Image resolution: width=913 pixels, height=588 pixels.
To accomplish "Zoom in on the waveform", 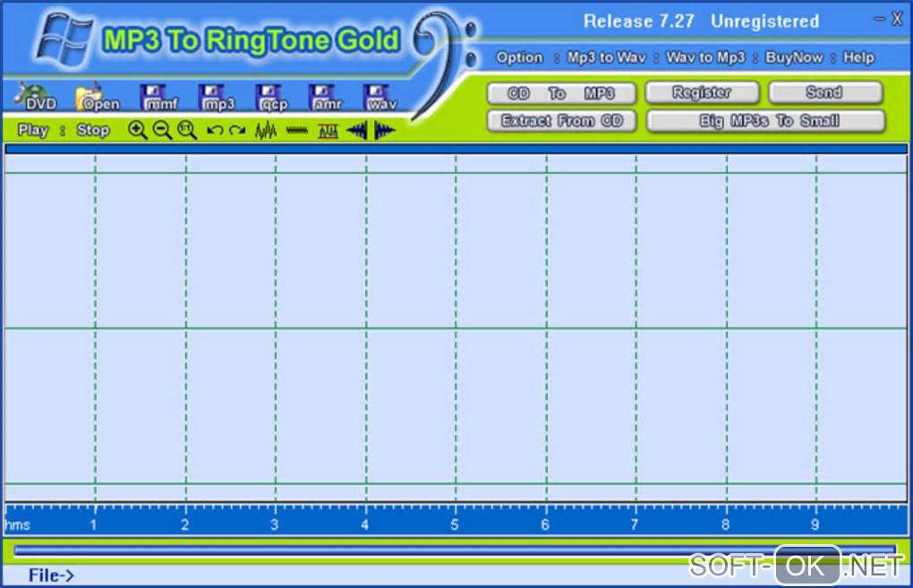I will pos(138,131).
